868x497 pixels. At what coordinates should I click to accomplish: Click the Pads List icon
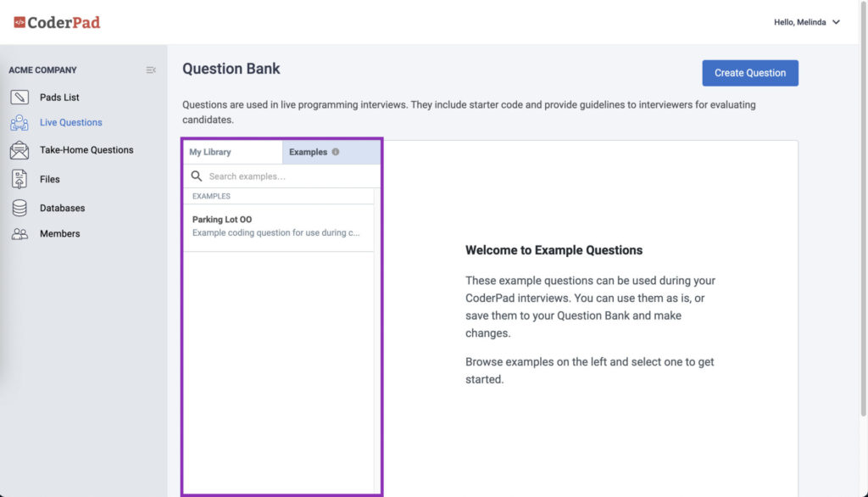(x=19, y=97)
